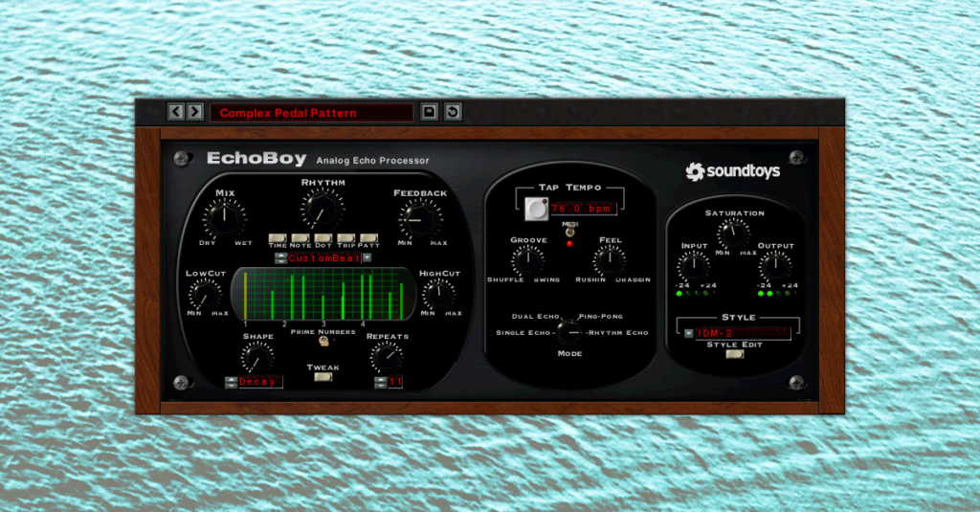This screenshot has width=980, height=512.
Task: Select the Dual Echo mode label
Action: (536, 317)
